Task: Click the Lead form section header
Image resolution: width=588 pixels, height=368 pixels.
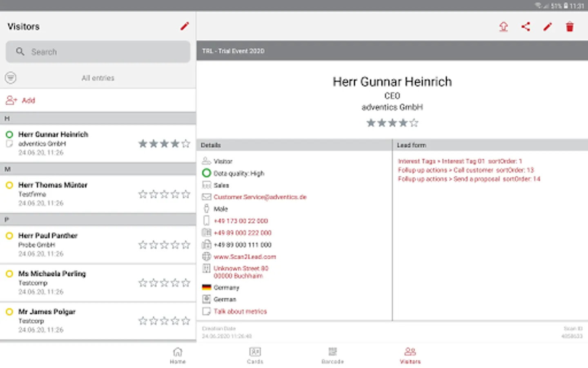Action: coord(490,145)
